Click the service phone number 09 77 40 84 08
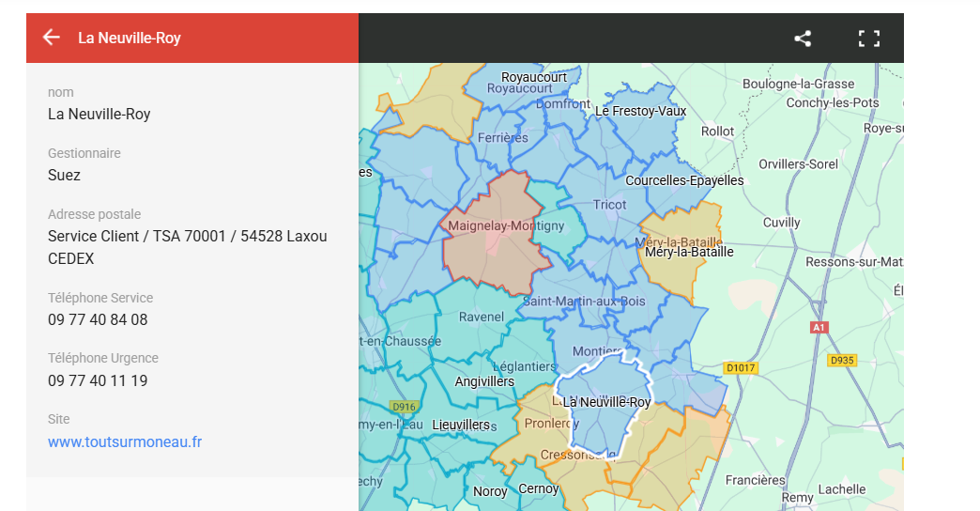 click(x=98, y=319)
